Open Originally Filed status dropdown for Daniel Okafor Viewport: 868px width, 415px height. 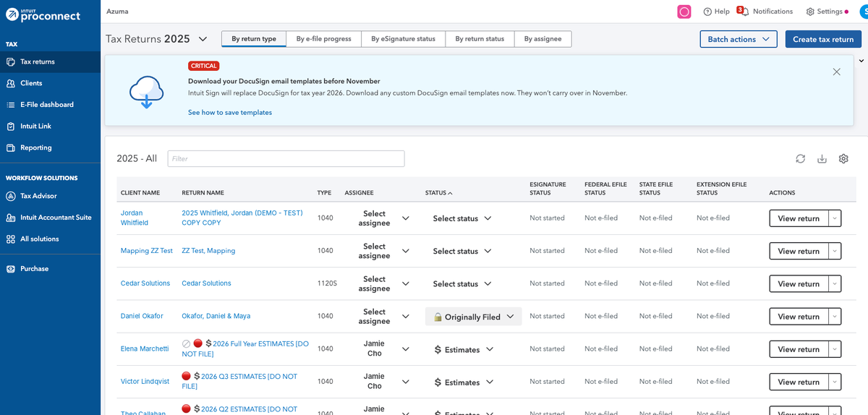click(x=473, y=317)
